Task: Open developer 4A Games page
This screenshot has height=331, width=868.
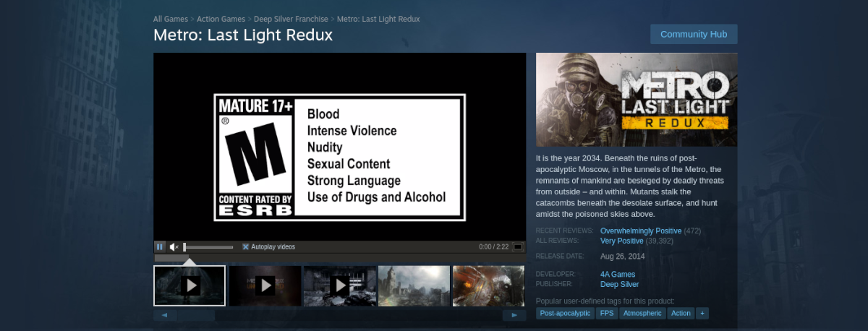Action: click(618, 275)
